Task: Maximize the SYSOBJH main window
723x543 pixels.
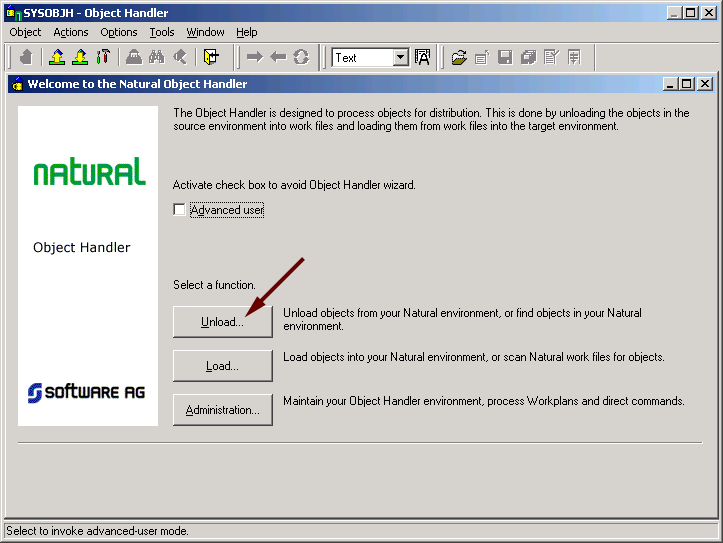Action: (x=691, y=13)
